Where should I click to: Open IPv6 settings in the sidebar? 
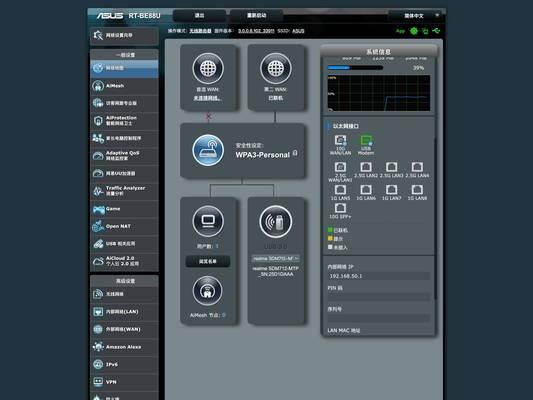click(x=124, y=364)
